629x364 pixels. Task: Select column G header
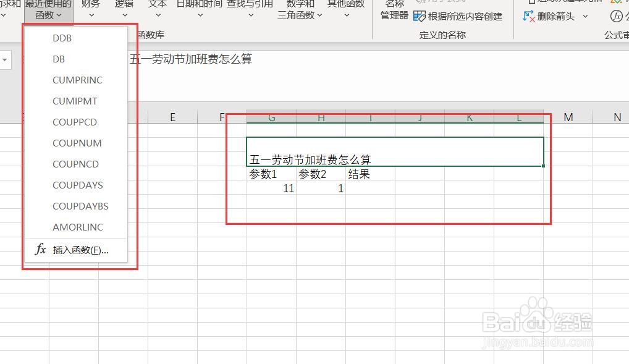(272, 117)
